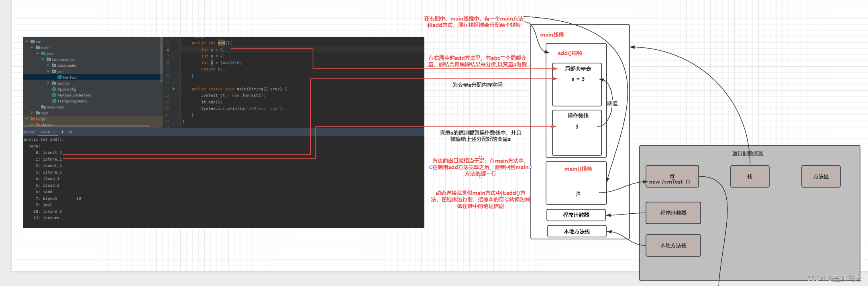Click the project tree horizontal scrollbar
Image resolution: width=868 pixels, height=286 pixels.
87,126
